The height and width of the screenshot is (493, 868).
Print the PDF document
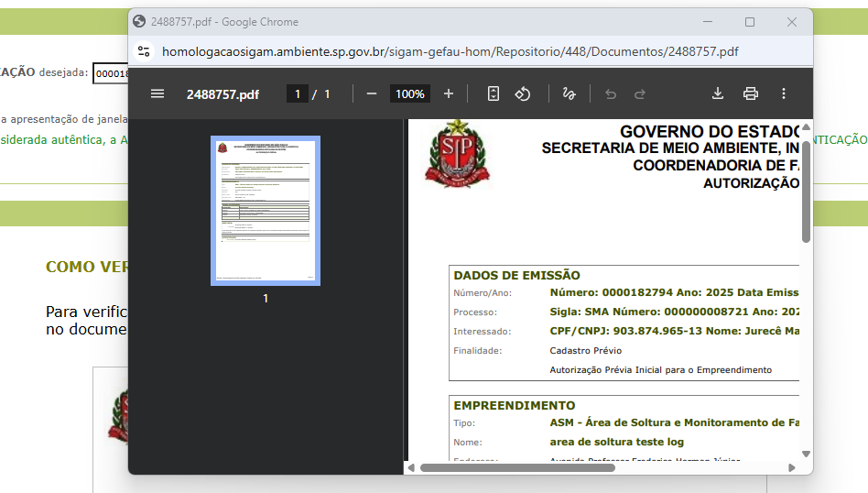pyautogui.click(x=751, y=93)
